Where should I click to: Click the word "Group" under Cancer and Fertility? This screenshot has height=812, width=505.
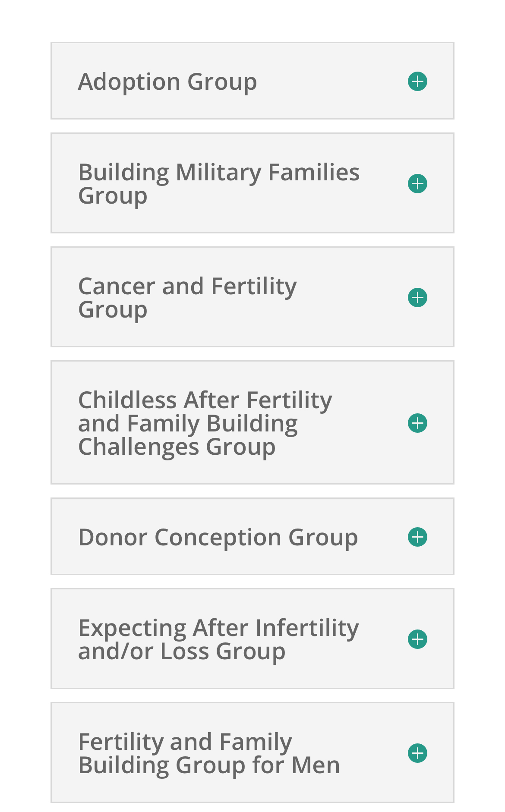point(113,310)
